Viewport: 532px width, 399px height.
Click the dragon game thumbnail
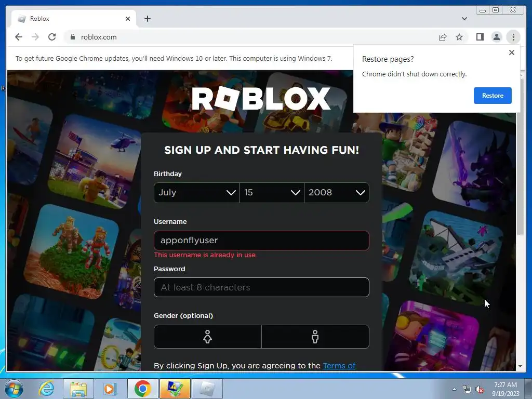coord(475,166)
